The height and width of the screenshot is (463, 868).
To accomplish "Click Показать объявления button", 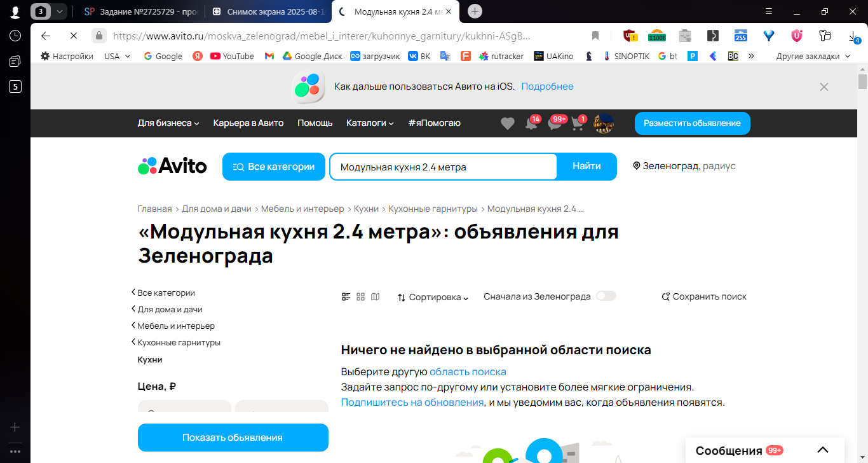I will pyautogui.click(x=233, y=438).
